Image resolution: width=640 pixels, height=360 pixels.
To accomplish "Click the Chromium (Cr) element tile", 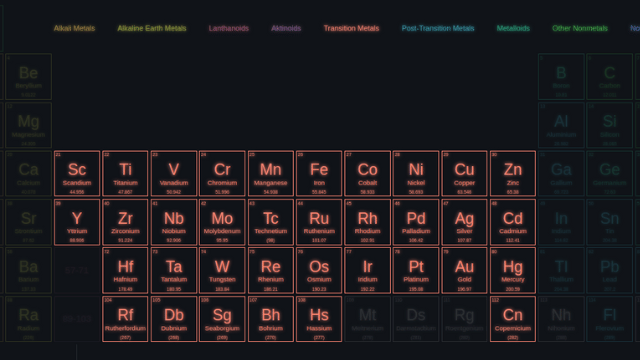I will (222, 173).
